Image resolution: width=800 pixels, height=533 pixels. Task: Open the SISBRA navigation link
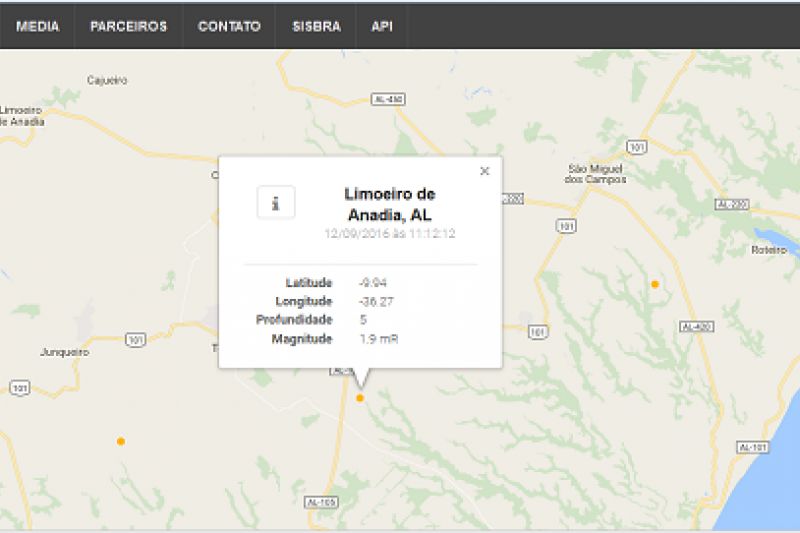[x=316, y=27]
